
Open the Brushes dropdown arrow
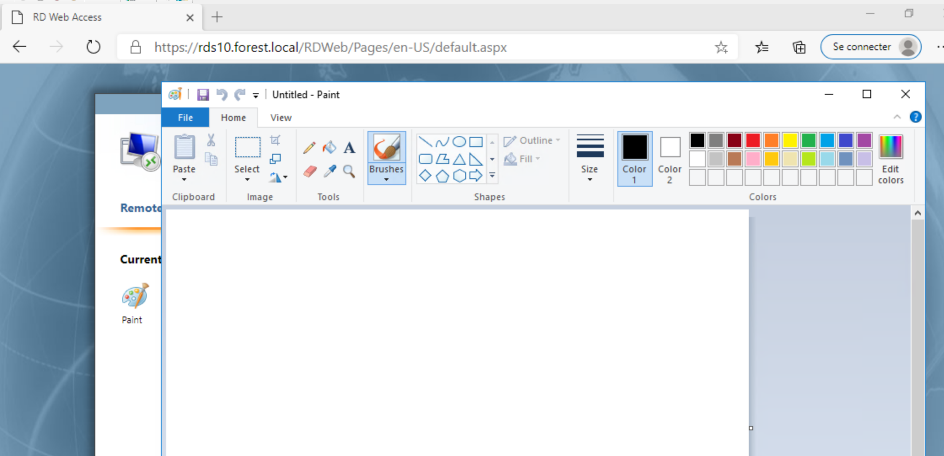coord(387,180)
